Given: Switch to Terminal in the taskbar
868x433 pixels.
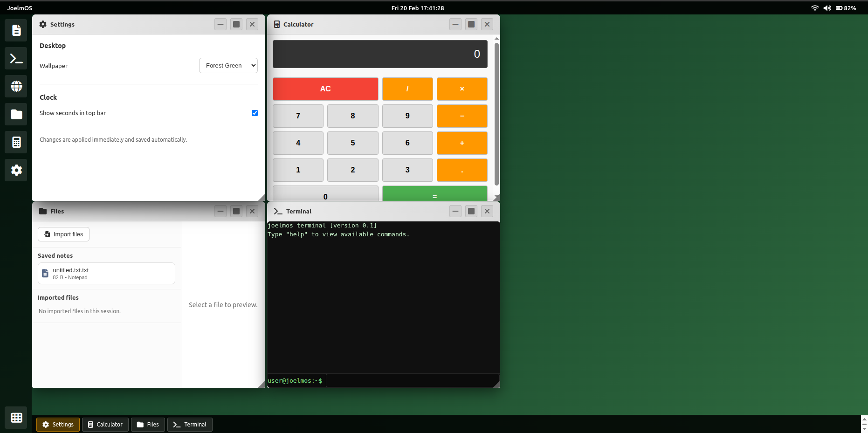Looking at the screenshot, I should click(x=190, y=425).
